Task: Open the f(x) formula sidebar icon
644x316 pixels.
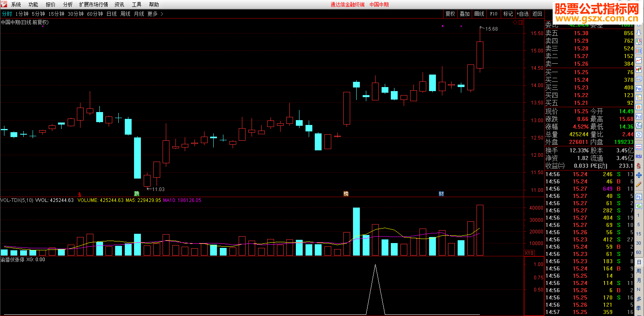Action: 639,126
